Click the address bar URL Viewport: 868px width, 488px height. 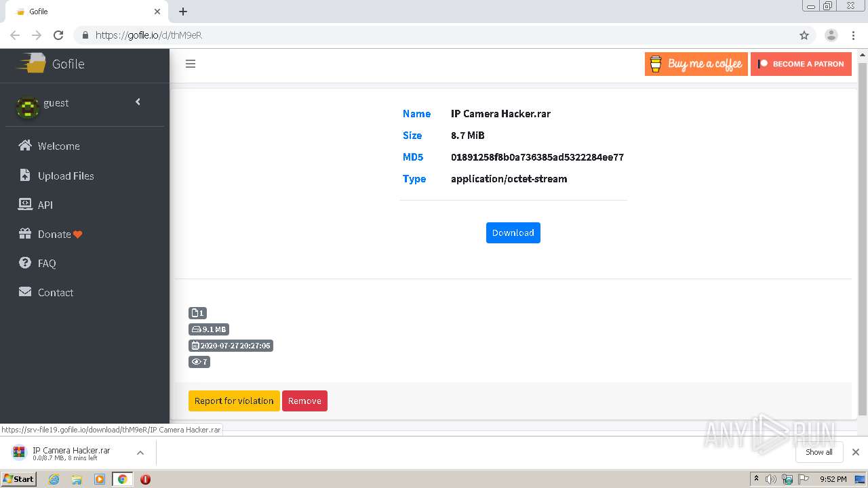tap(149, 35)
